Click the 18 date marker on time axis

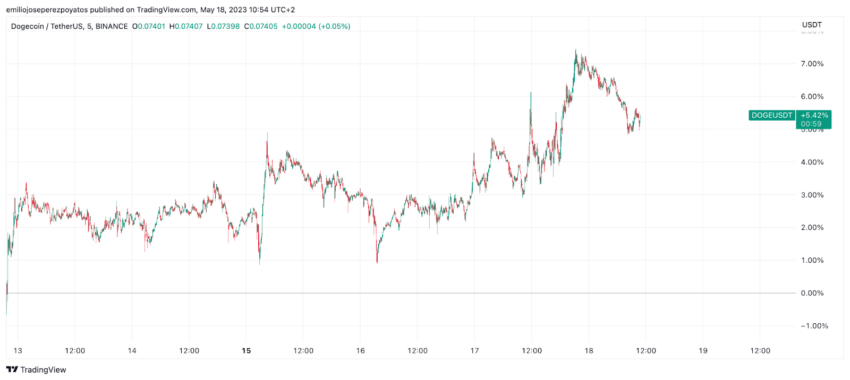click(589, 351)
